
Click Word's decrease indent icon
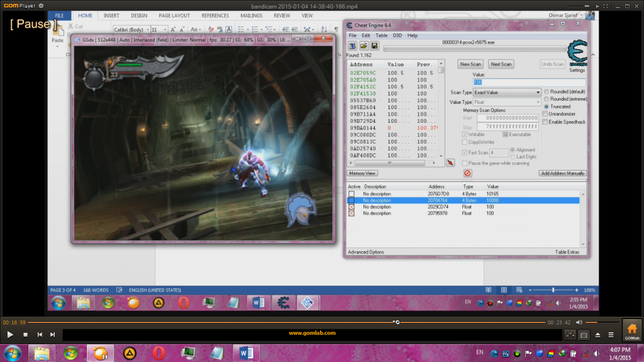[x=286, y=29]
